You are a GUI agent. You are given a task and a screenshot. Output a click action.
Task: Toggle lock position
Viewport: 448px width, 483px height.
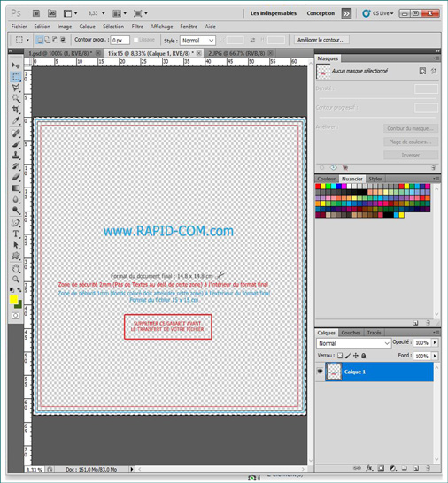point(356,356)
